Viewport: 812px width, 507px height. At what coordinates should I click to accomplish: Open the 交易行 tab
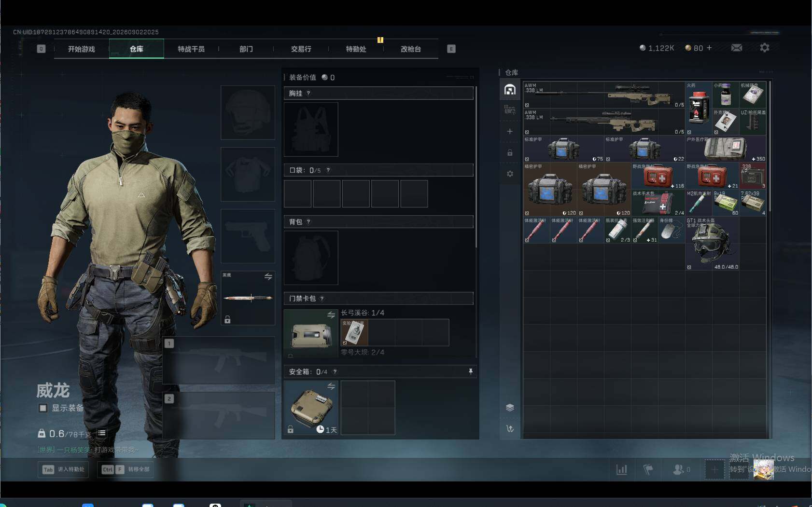pos(301,49)
